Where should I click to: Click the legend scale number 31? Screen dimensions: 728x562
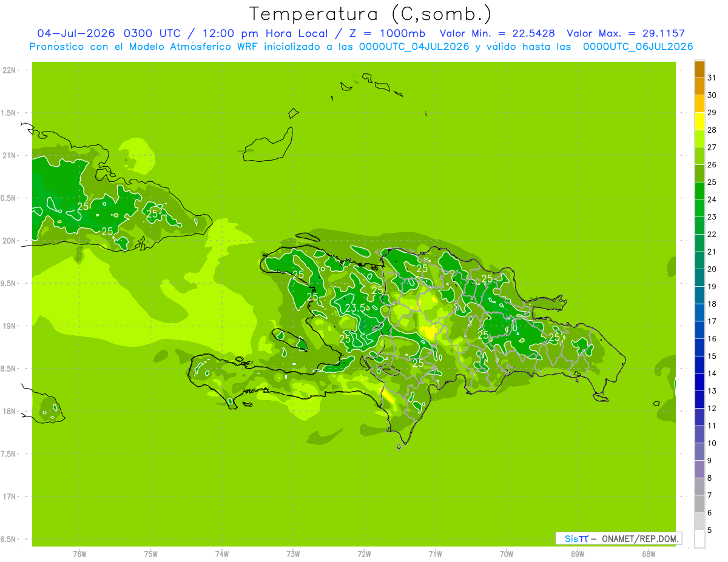pyautogui.click(x=712, y=78)
